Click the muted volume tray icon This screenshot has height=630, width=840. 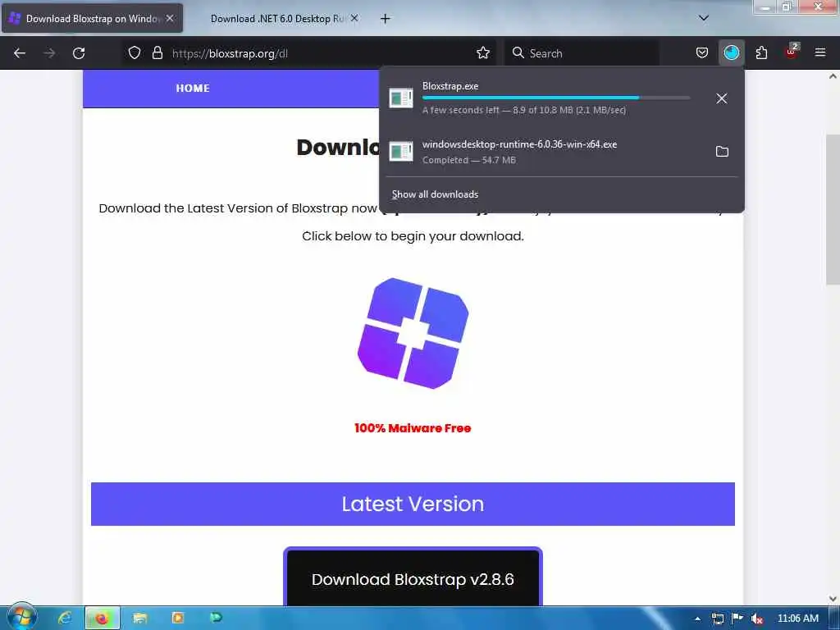pos(757,619)
